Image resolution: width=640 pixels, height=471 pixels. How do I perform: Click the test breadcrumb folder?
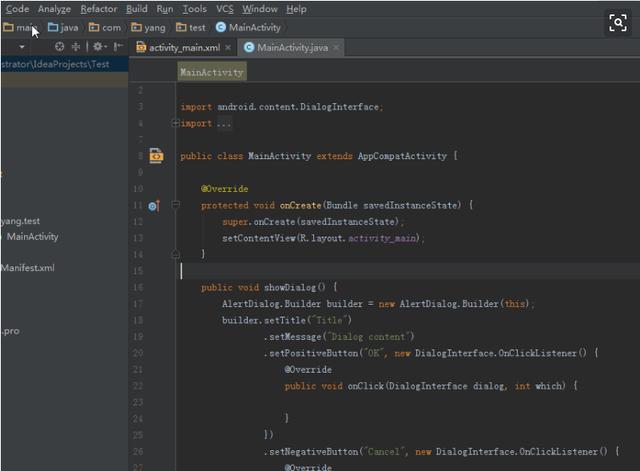pyautogui.click(x=191, y=27)
